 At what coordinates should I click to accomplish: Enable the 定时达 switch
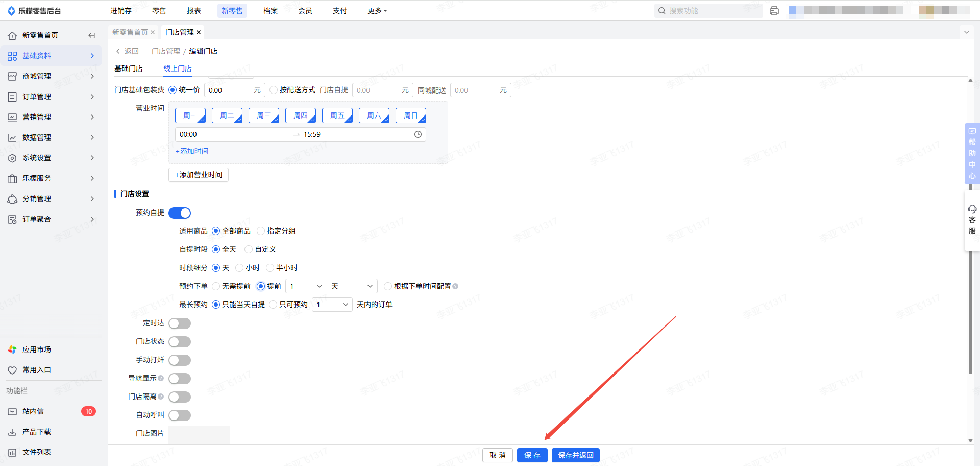tap(180, 323)
